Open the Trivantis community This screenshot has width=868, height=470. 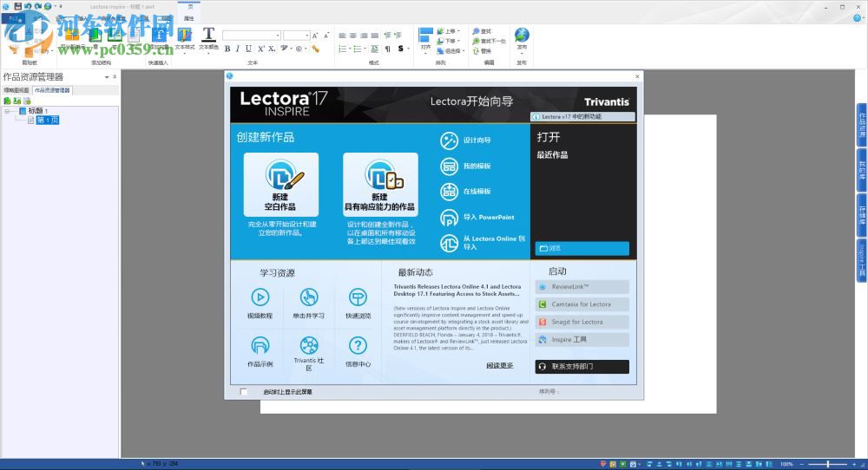point(309,353)
